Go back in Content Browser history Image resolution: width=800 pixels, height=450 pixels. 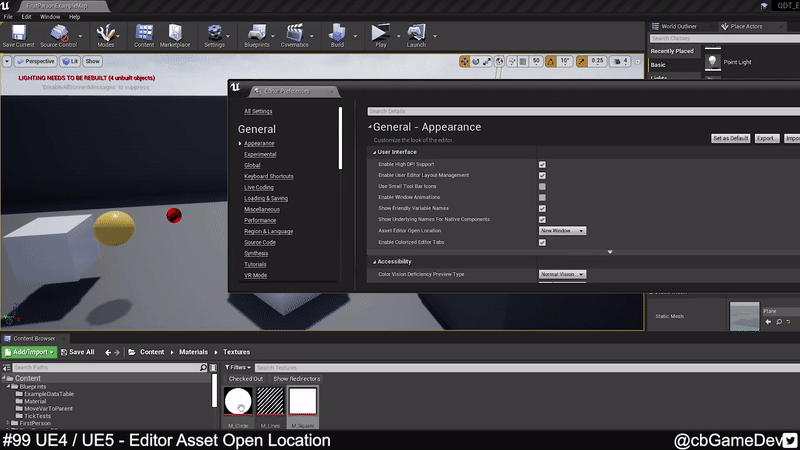point(108,352)
